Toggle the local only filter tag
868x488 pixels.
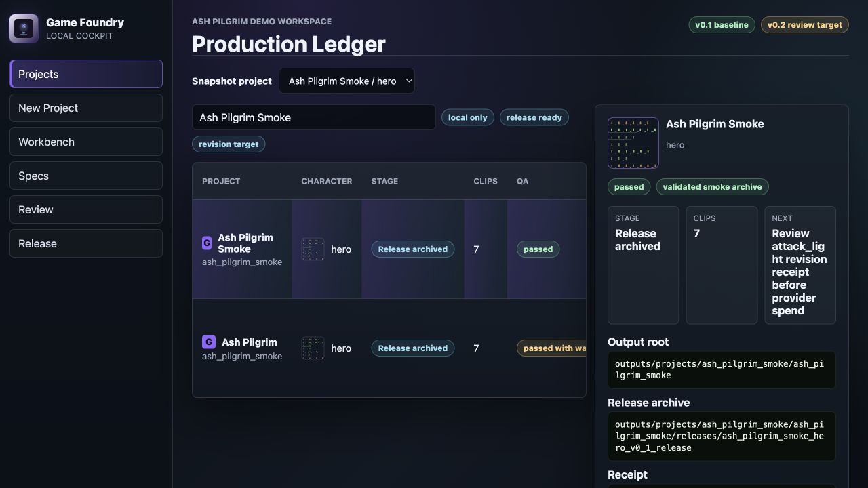(468, 117)
